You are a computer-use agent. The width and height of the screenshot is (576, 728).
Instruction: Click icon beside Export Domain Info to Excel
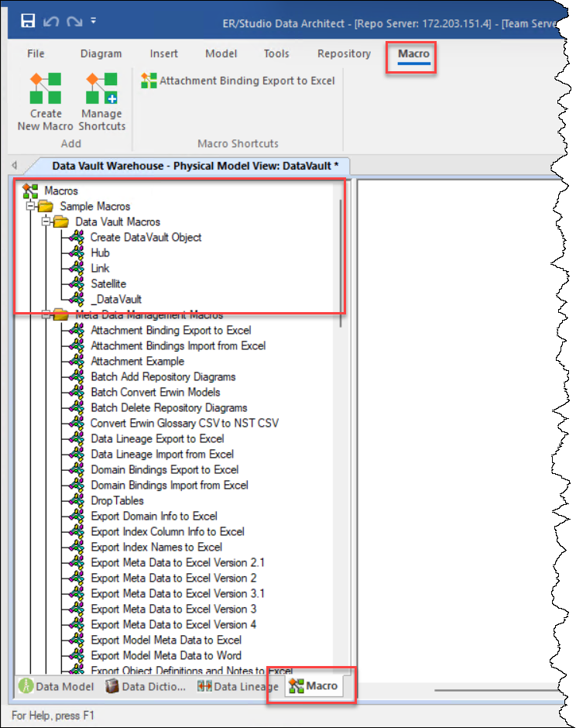(77, 516)
